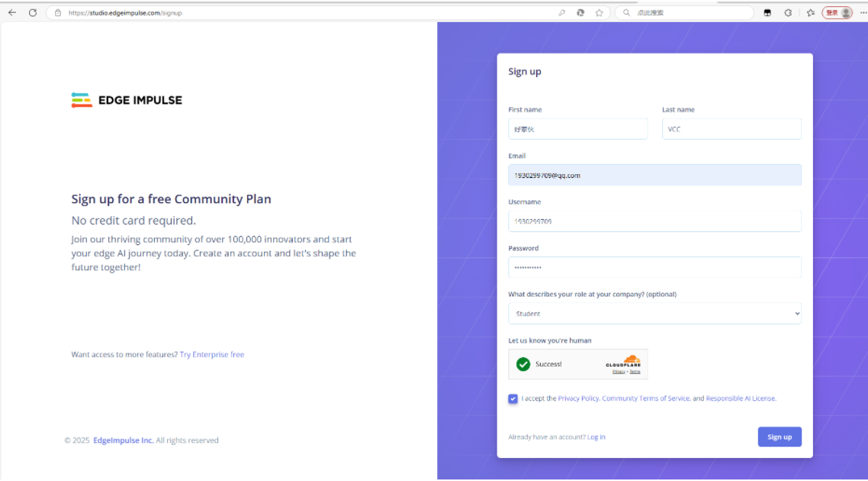Open the Cloudflare Terms link
Image resolution: width=868 pixels, height=481 pixels.
coord(635,372)
